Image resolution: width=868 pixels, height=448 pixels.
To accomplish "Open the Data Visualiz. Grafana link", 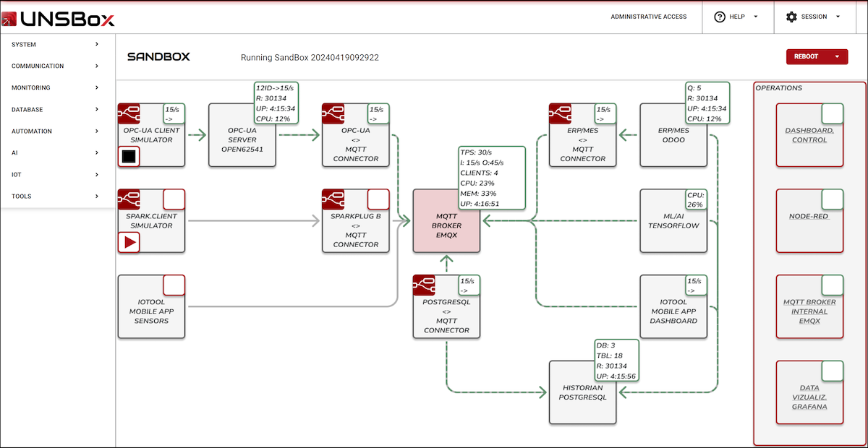I will [x=809, y=397].
